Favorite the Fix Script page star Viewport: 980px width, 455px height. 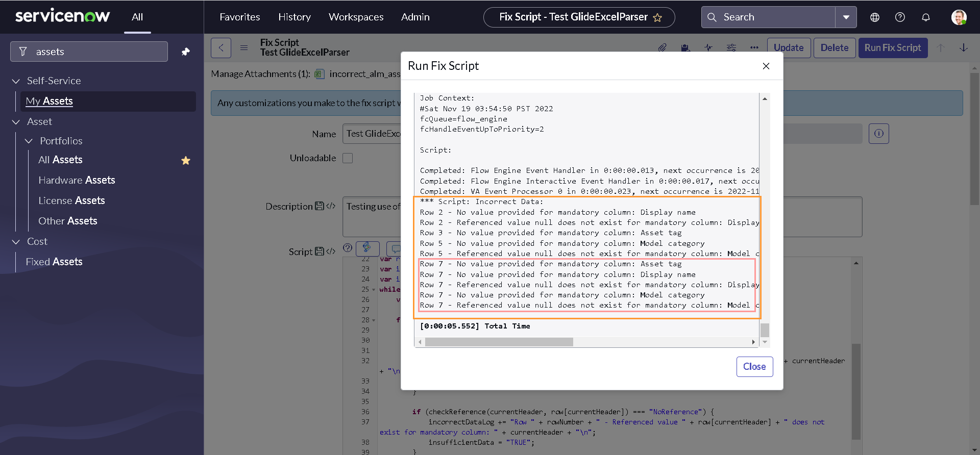(657, 17)
